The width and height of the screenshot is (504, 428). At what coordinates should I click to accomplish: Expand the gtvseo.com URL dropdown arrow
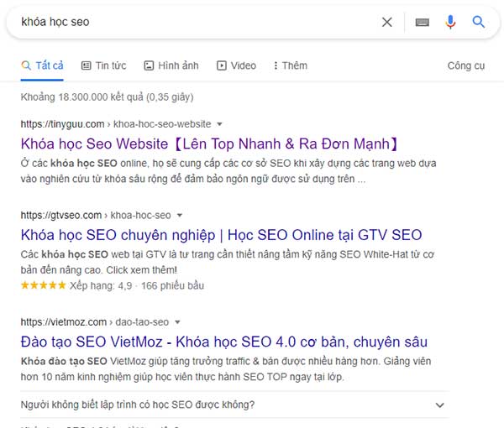180,215
